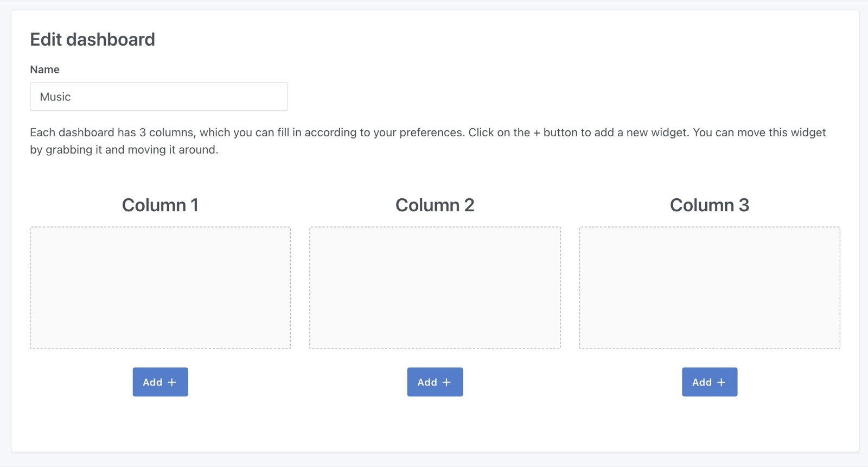Click the Add widget control under Column 3
The height and width of the screenshot is (467, 868).
point(709,382)
